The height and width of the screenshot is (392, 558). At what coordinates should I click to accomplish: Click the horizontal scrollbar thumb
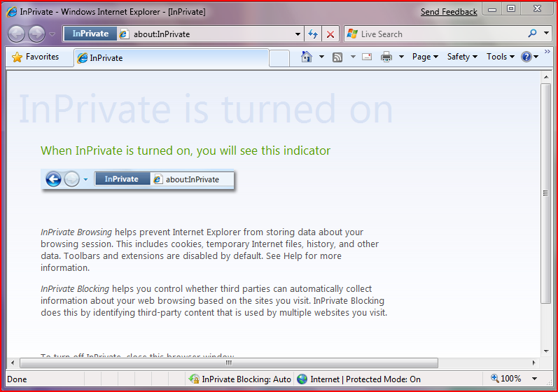[x=229, y=363]
